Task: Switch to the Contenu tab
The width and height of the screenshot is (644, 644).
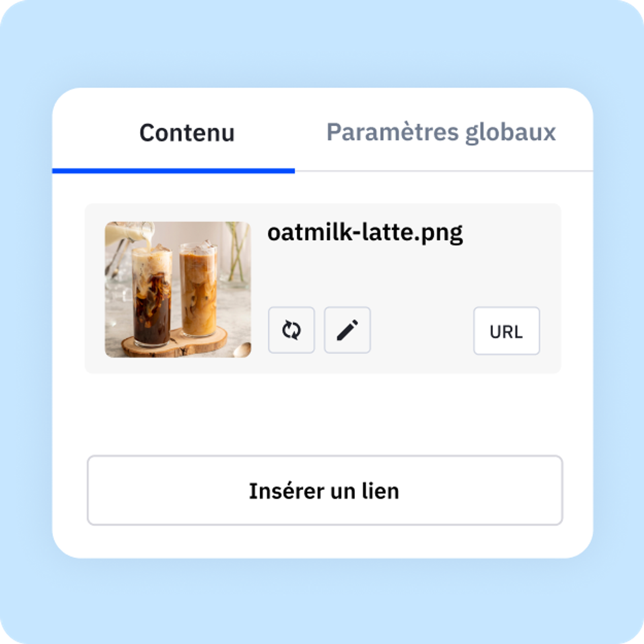Action: [x=187, y=133]
